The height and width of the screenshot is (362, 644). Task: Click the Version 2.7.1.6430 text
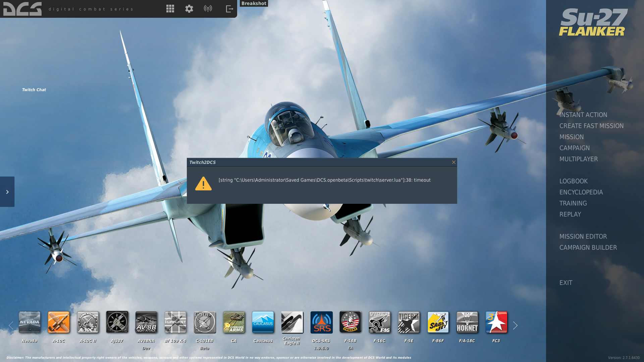[x=624, y=358]
